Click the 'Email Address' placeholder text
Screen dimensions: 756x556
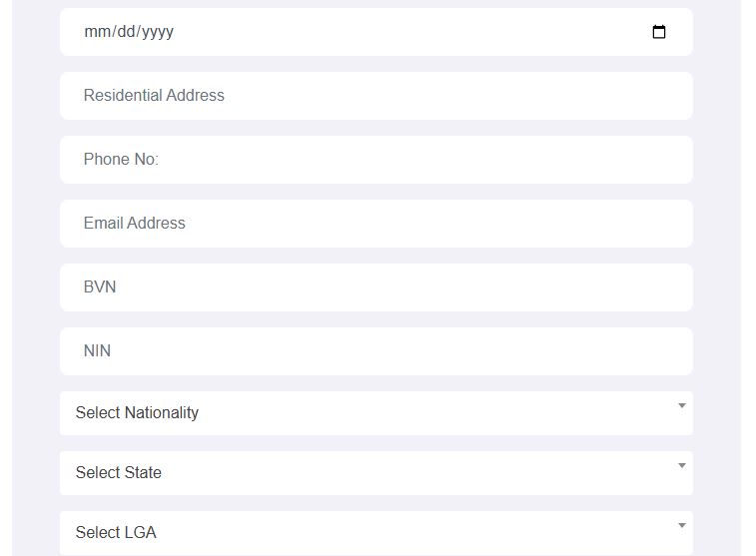point(135,223)
